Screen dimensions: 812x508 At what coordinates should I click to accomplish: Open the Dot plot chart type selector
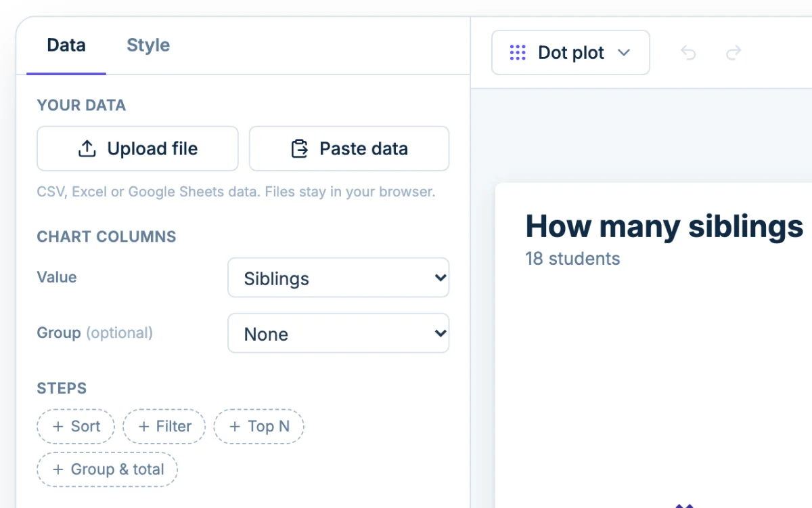(x=570, y=53)
